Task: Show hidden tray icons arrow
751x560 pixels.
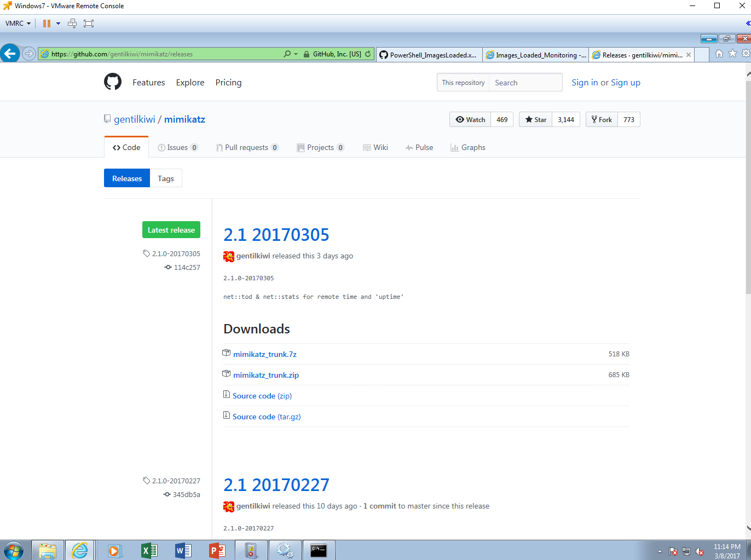Action: coord(660,551)
